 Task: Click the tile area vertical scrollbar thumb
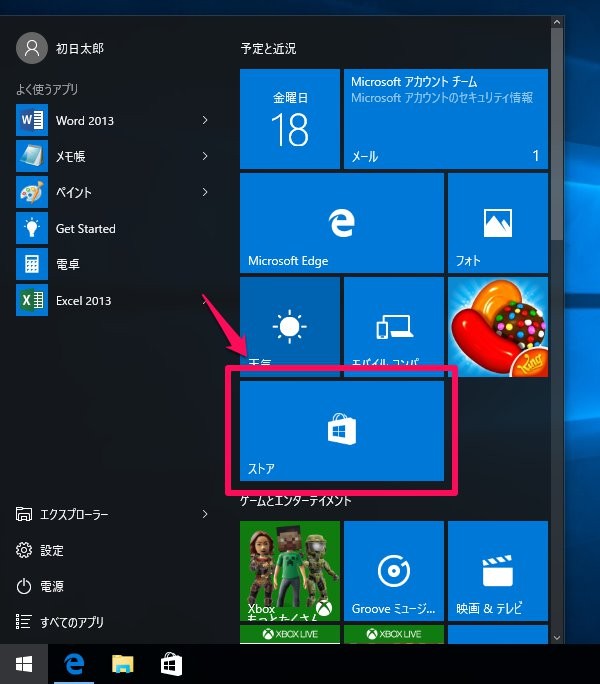(x=557, y=134)
